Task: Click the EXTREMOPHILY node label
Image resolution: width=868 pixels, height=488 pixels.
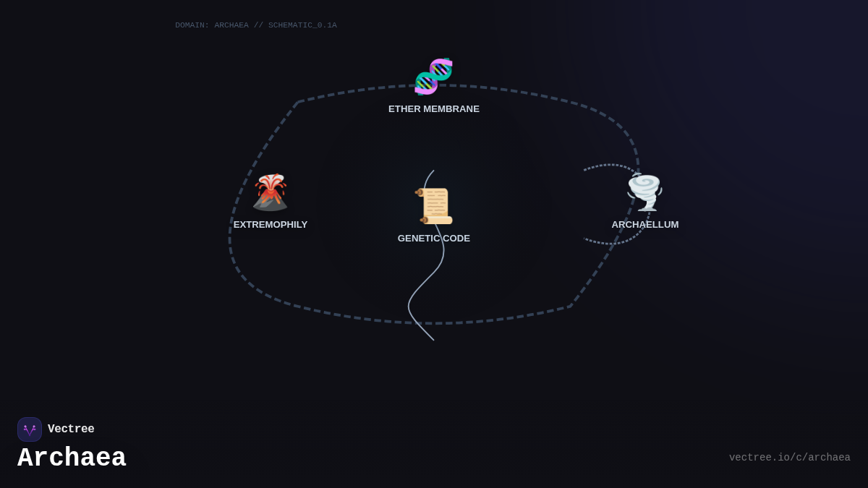Action: pos(270,225)
